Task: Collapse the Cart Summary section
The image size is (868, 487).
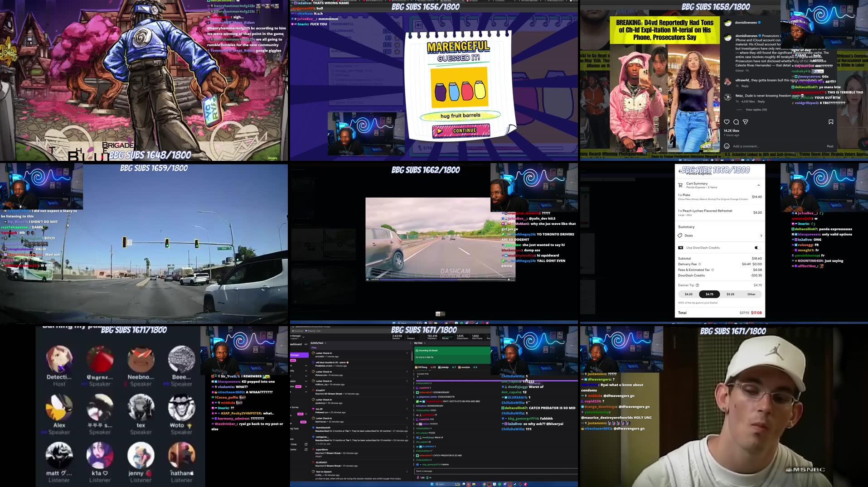Action: pyautogui.click(x=759, y=185)
